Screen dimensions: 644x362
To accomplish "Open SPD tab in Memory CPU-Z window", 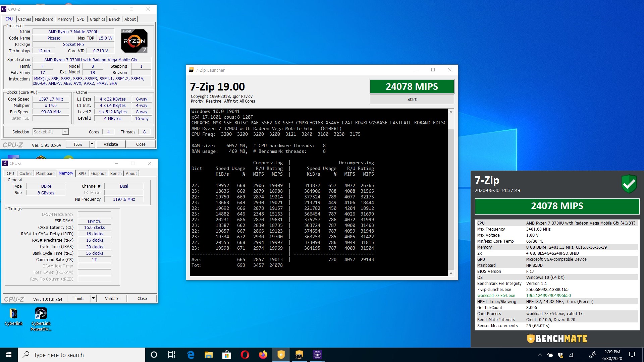I will pyautogui.click(x=82, y=173).
